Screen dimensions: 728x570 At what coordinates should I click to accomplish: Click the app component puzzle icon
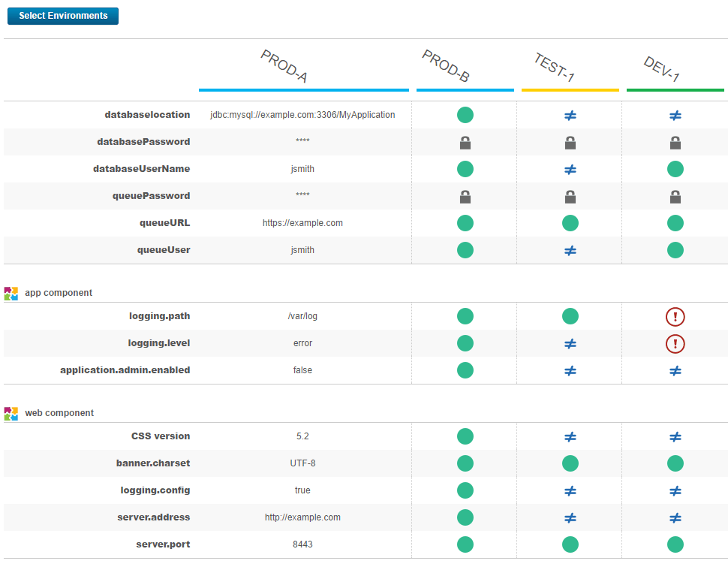tap(11, 293)
